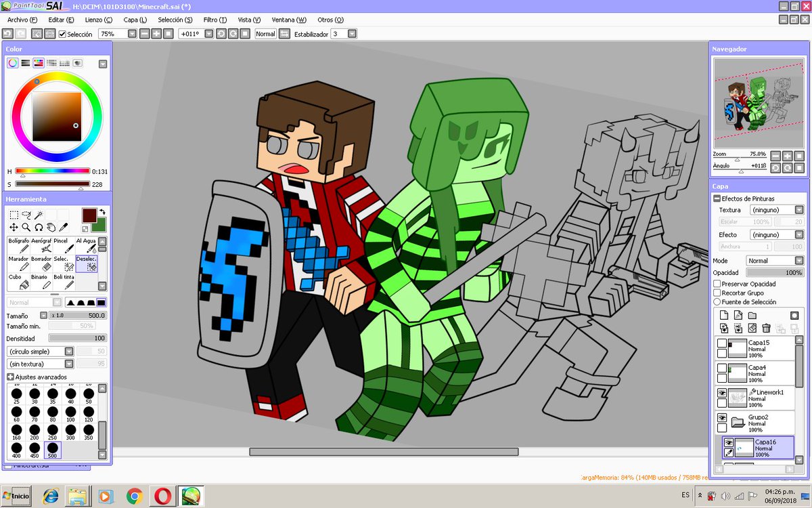Screen dimensions: 812x508
Task: Select the zoom magnifier tool
Action: click(x=26, y=227)
